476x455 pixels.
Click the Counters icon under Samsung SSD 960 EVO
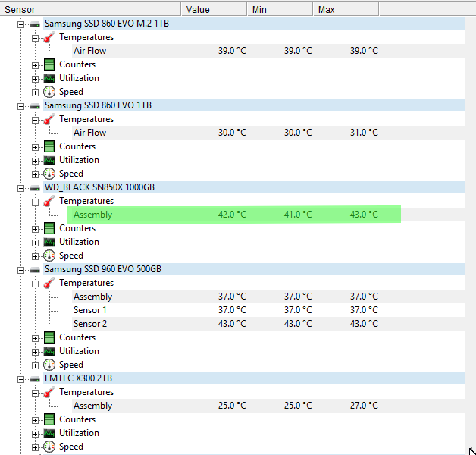[49, 337]
